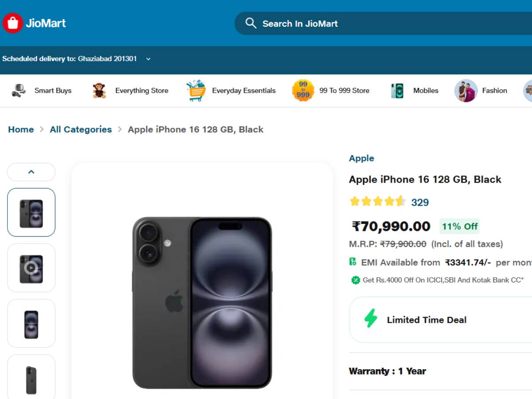This screenshot has height=399, width=532.
Task: Open the 99 To 999 Store badge
Action: click(x=303, y=90)
